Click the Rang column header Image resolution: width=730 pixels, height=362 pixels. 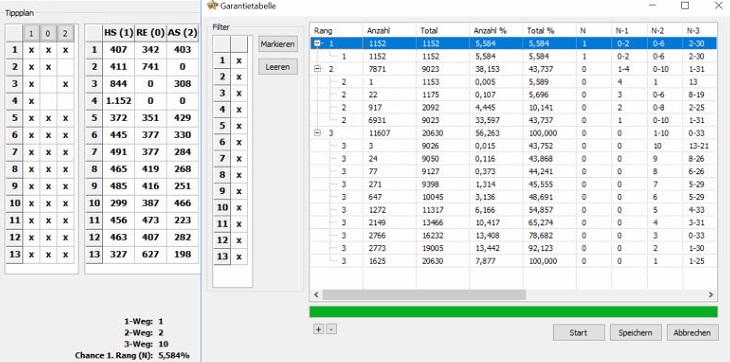pyautogui.click(x=336, y=30)
